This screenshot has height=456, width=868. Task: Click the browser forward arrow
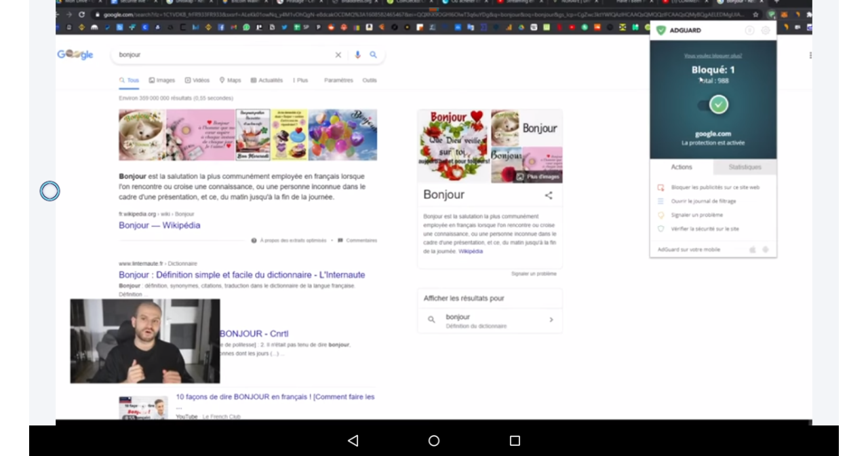coord(68,14)
